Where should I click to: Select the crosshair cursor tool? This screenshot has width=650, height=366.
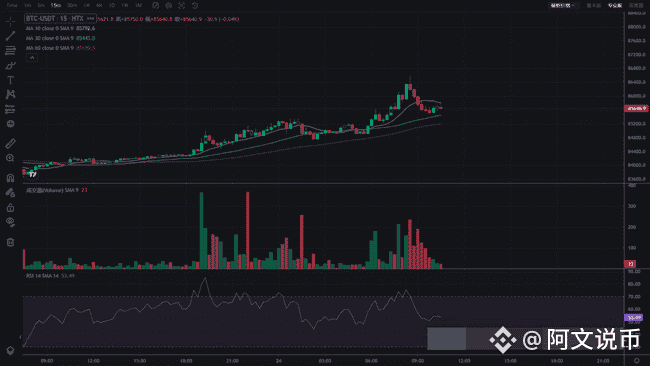(x=10, y=21)
